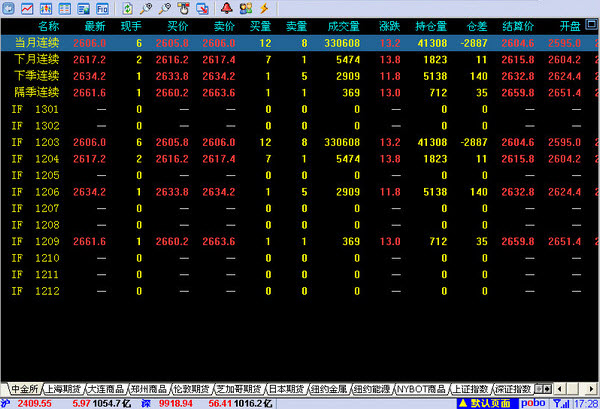Select the IF 1212 contract row
The image size is (600, 409).
click(x=299, y=291)
